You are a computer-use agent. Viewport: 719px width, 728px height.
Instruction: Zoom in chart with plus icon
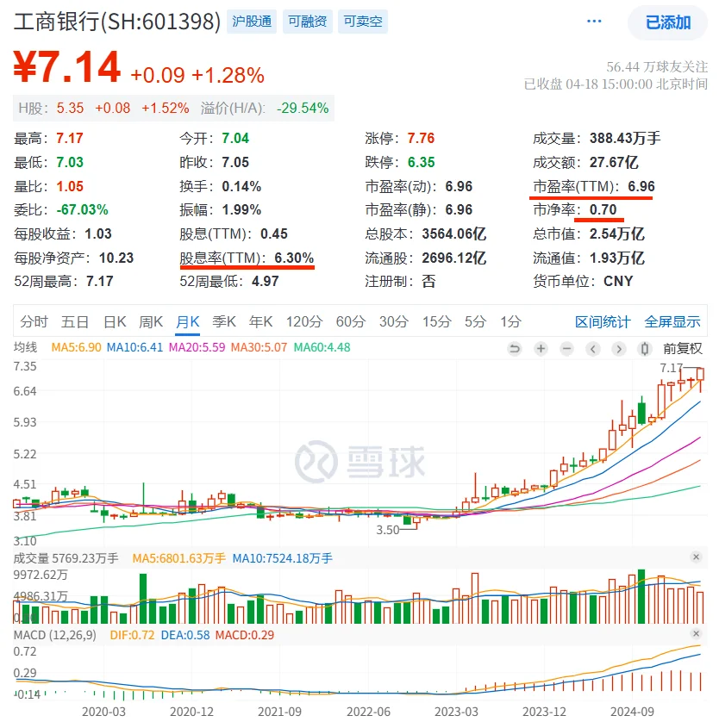[541, 348]
